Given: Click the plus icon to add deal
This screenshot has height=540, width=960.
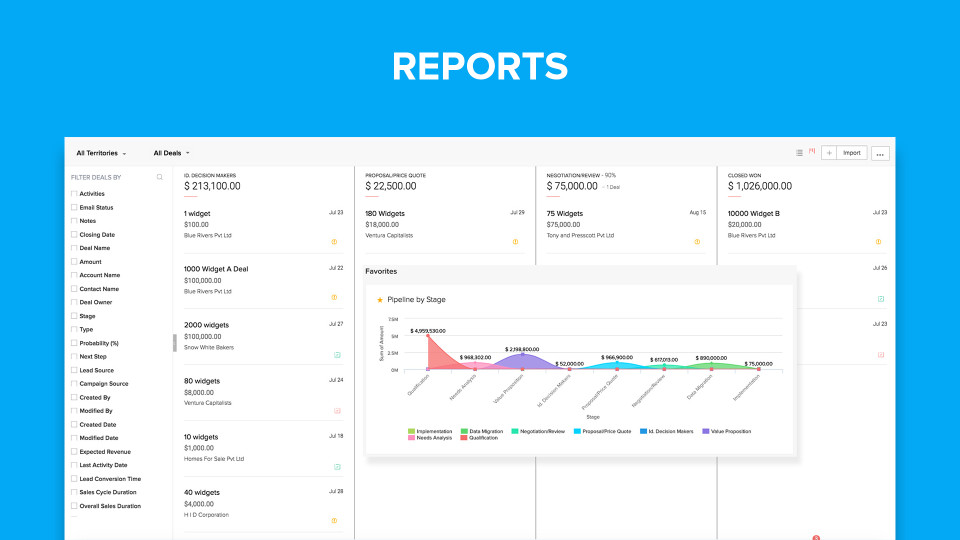Looking at the screenshot, I should 829,153.
